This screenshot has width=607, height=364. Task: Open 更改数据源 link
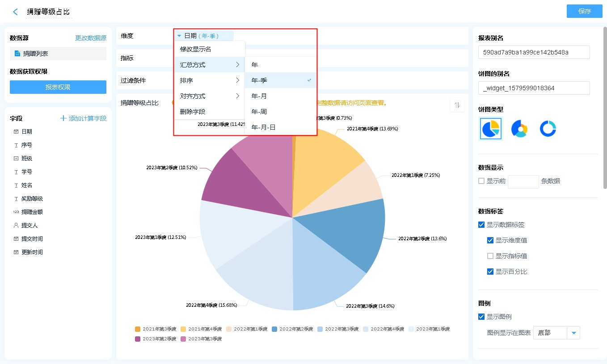(x=91, y=38)
